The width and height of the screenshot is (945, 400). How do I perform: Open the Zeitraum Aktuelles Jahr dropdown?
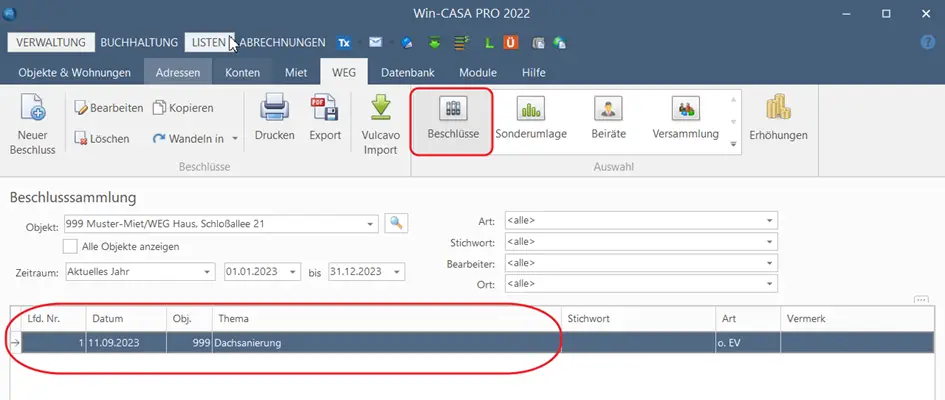point(207,272)
